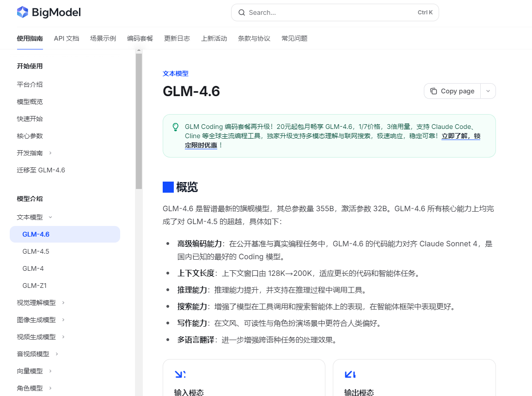Open 常见问题 tab

(294, 38)
